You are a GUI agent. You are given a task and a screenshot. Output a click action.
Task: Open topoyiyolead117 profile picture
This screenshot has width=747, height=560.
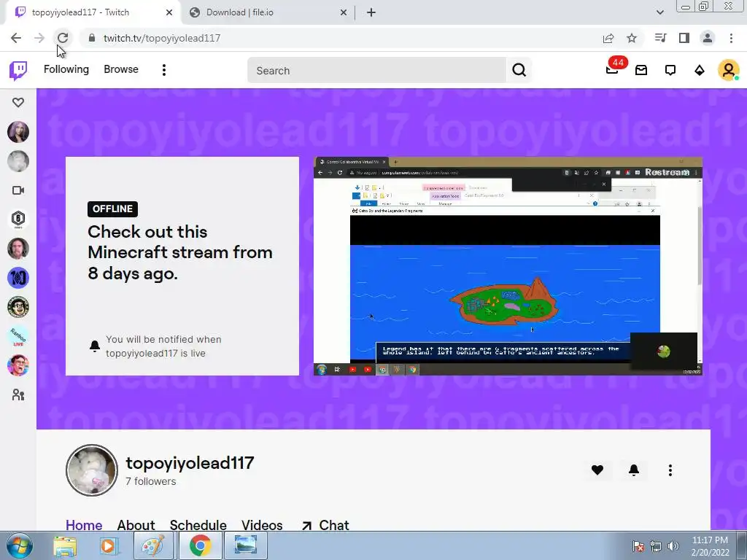point(91,470)
